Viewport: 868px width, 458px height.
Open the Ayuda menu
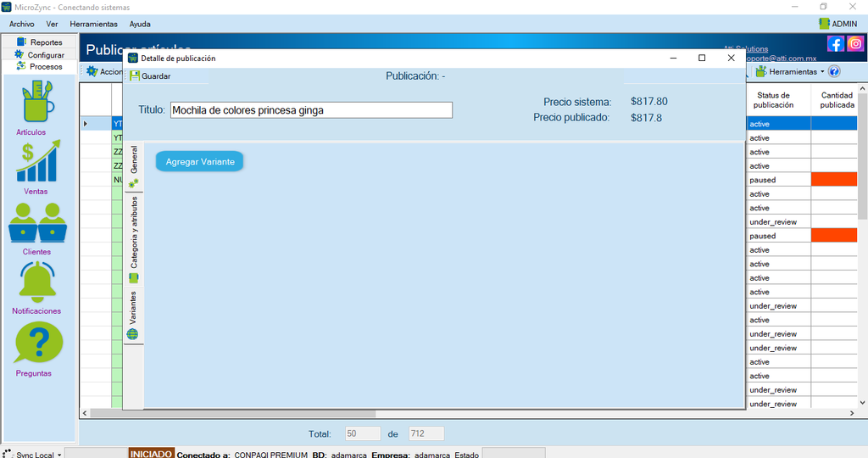[x=140, y=24]
